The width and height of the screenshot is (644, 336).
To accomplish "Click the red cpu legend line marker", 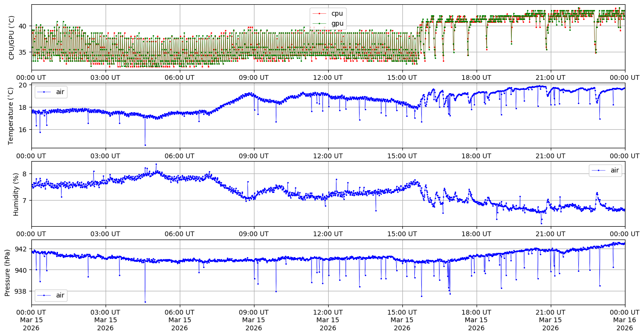I will click(320, 13).
